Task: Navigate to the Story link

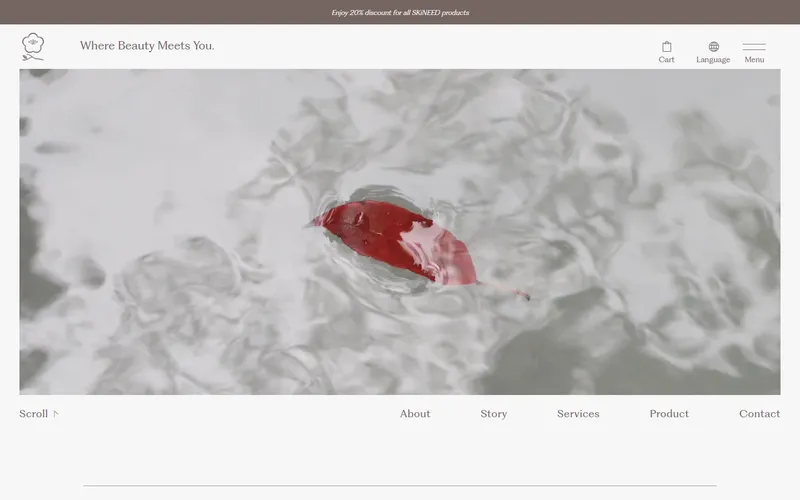Action: (493, 414)
